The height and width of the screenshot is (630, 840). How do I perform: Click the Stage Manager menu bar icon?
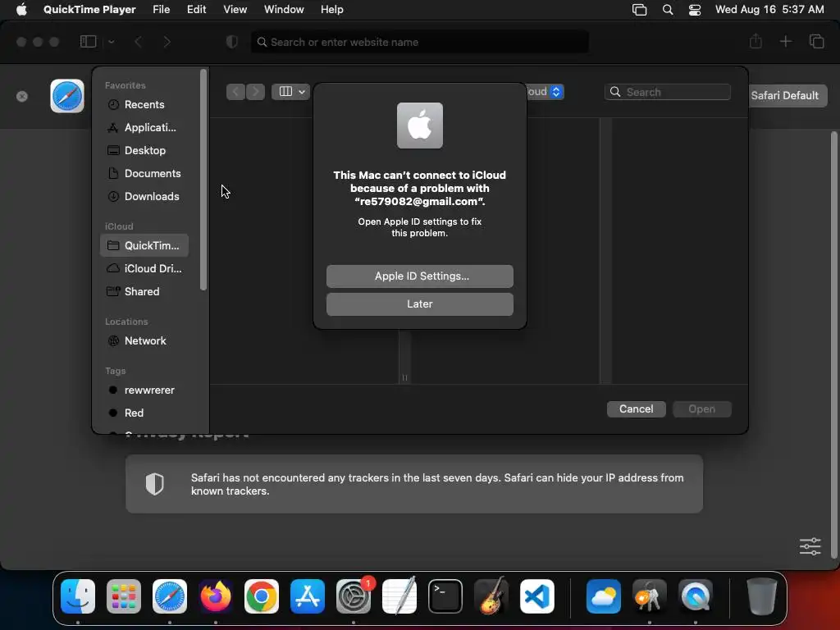coord(639,10)
